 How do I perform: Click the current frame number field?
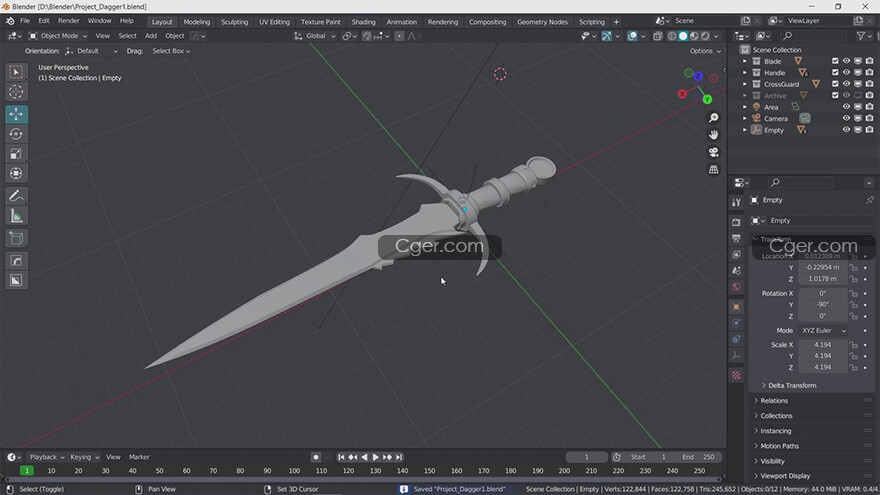[x=586, y=457]
